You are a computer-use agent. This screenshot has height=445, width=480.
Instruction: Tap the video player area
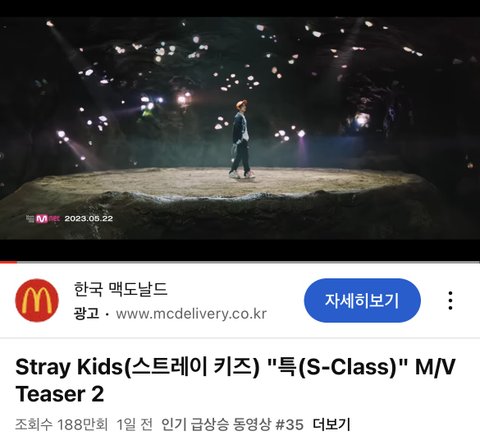coord(240,128)
